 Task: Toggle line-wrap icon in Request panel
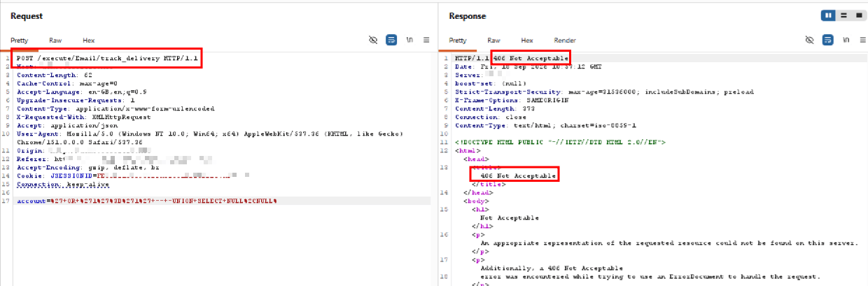(x=391, y=40)
